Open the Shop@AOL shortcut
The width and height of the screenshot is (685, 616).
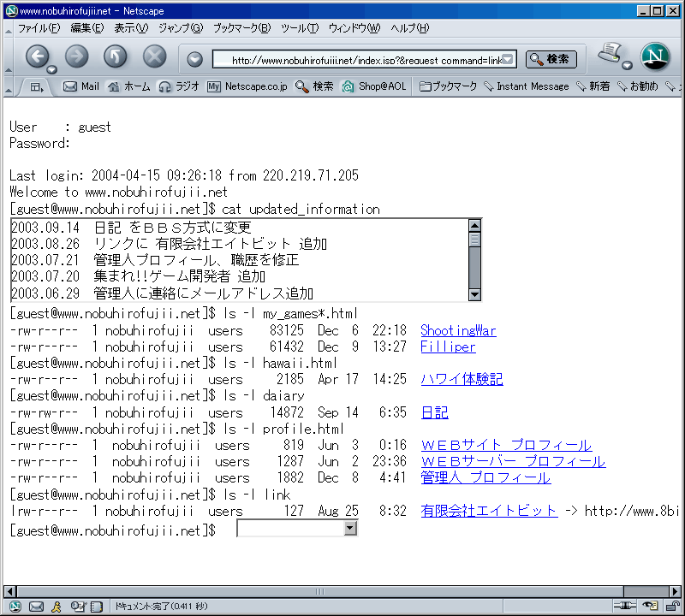[374, 86]
